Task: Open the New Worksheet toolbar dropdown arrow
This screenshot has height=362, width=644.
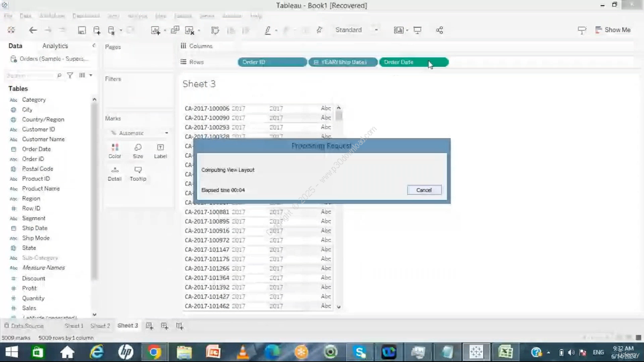Action: (165, 31)
